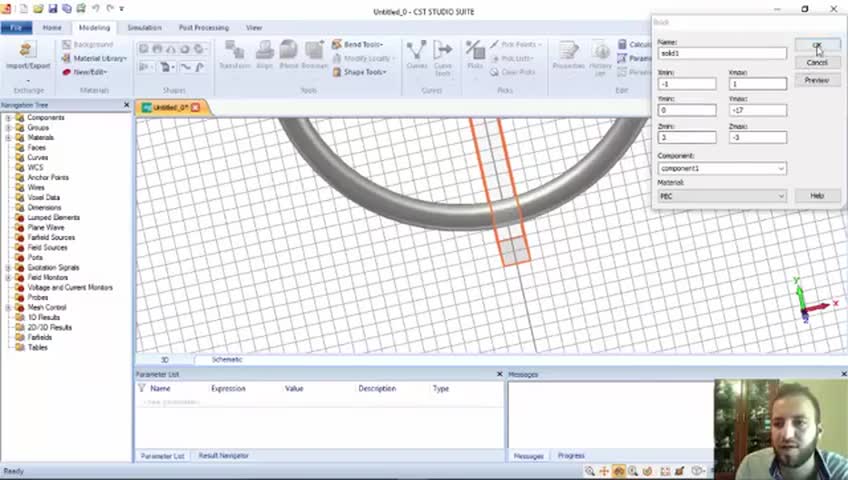Switch to the Result Navigator tab

pyautogui.click(x=223, y=456)
